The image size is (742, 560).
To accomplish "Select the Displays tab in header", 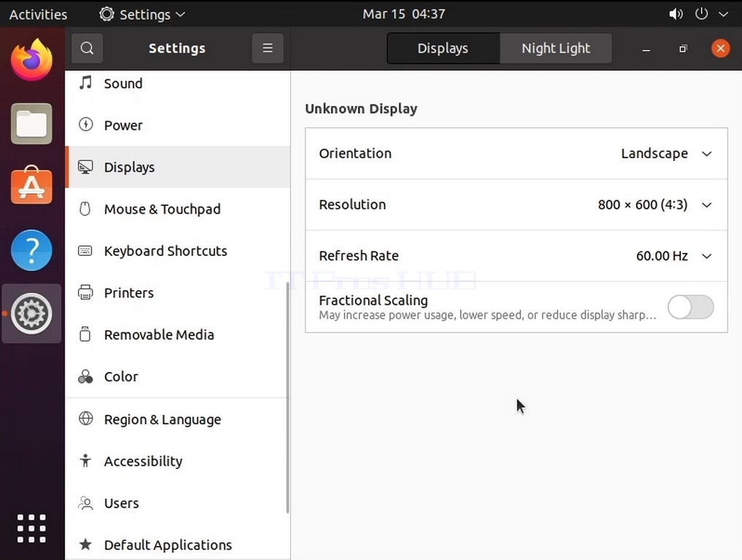I will [443, 48].
